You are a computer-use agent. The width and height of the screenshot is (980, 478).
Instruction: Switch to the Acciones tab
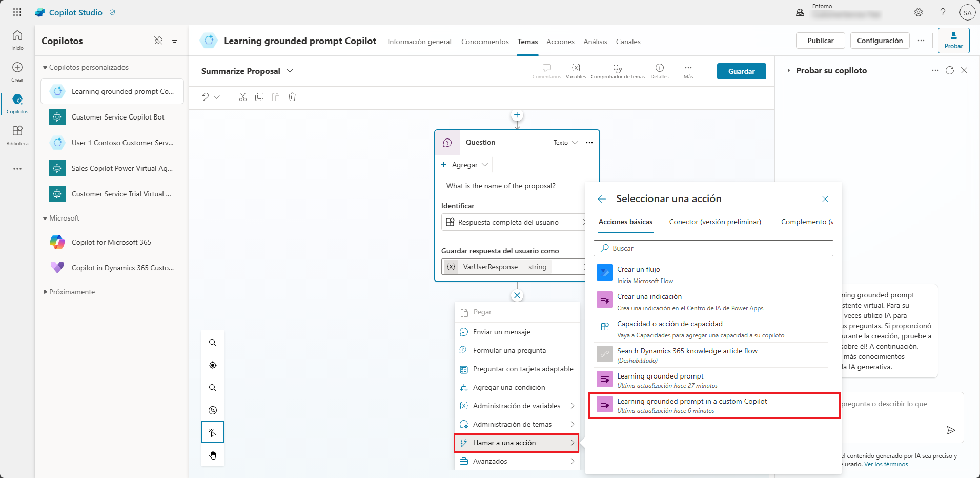(560, 42)
